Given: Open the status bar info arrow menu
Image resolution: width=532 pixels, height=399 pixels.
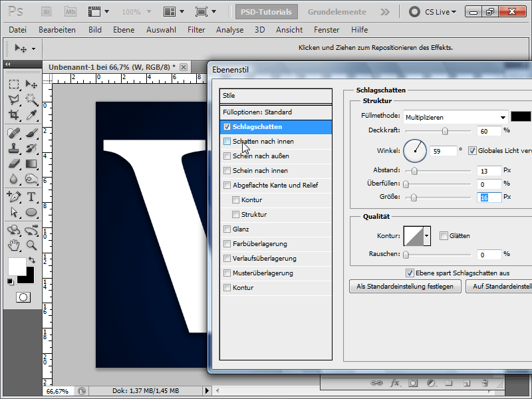Looking at the screenshot, I should (x=207, y=391).
